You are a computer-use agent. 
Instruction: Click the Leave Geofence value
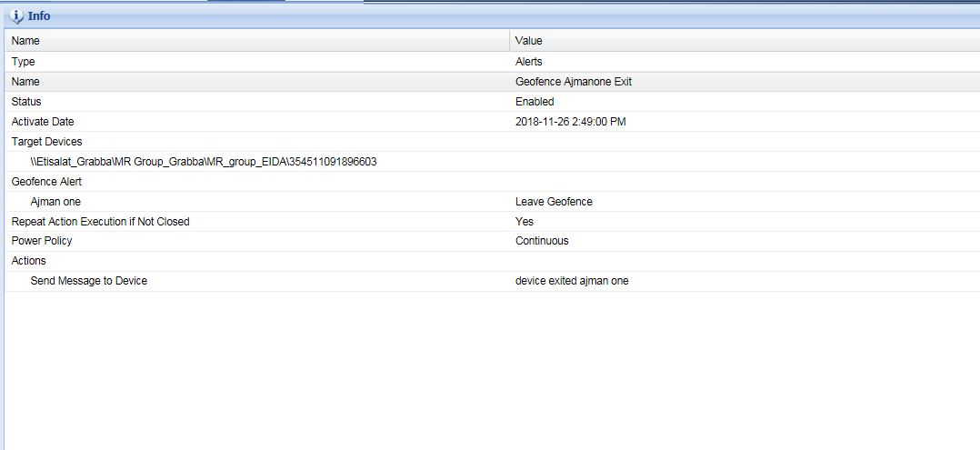[554, 202]
